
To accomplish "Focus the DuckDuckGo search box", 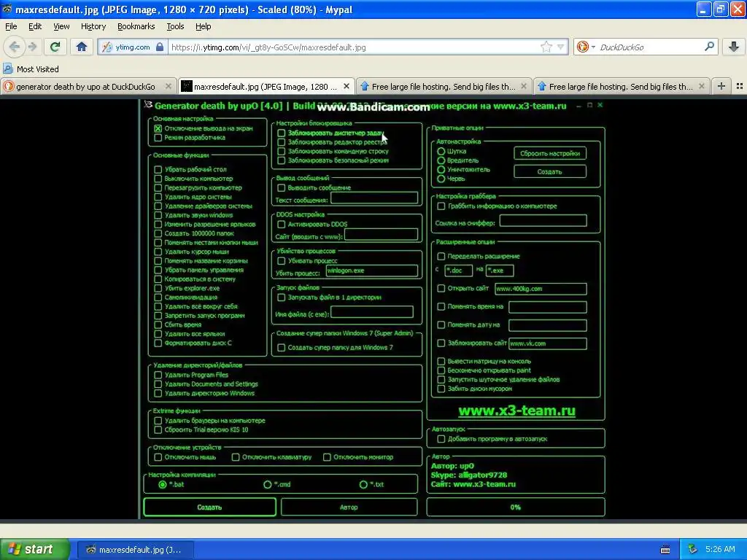I will tap(649, 47).
